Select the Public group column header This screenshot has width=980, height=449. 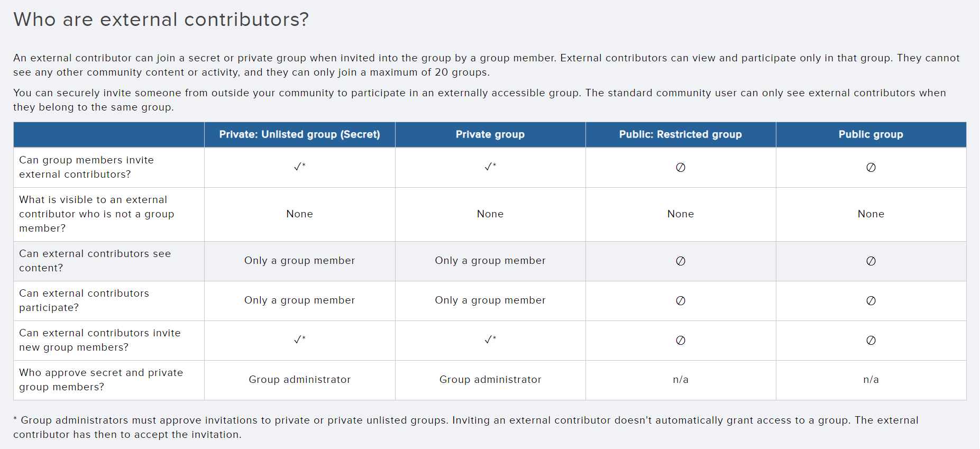pyautogui.click(x=871, y=134)
